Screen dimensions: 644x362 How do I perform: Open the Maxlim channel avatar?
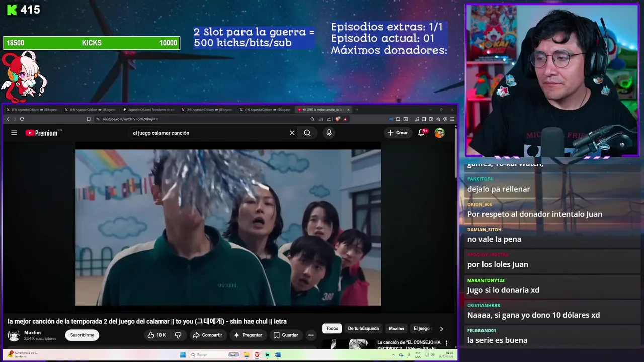point(14,335)
